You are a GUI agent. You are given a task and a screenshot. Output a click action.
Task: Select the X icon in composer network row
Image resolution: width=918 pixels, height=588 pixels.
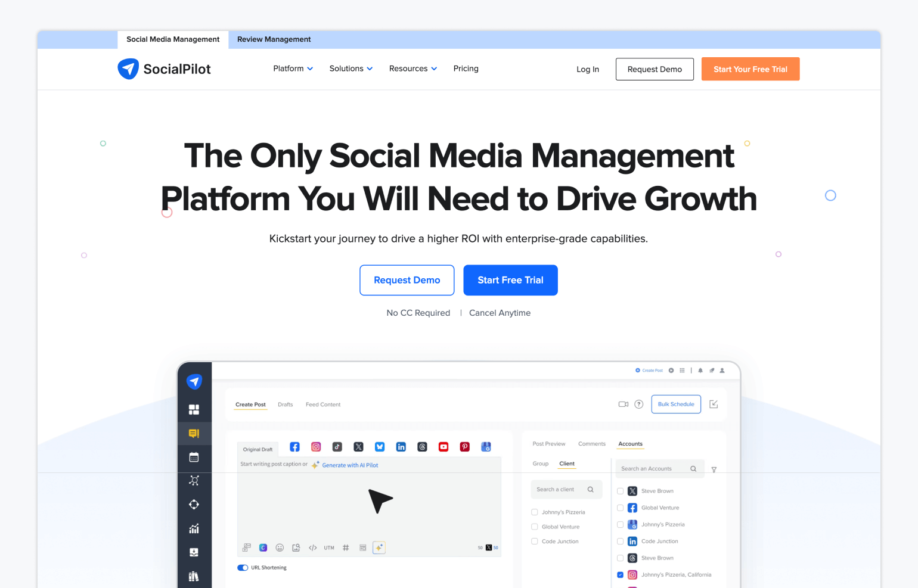[x=358, y=447]
